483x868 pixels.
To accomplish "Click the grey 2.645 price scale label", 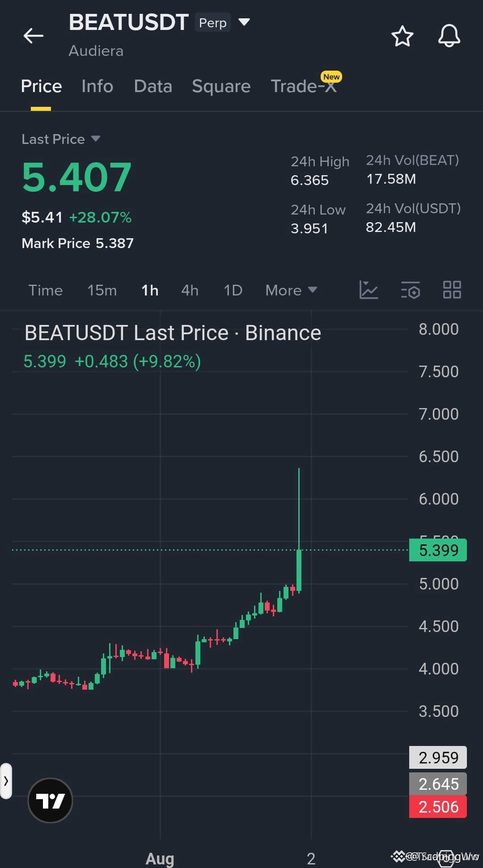I will [x=438, y=784].
